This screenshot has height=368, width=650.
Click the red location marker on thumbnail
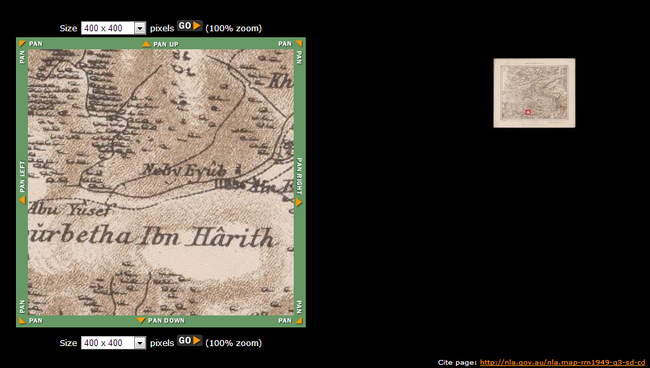pos(528,112)
